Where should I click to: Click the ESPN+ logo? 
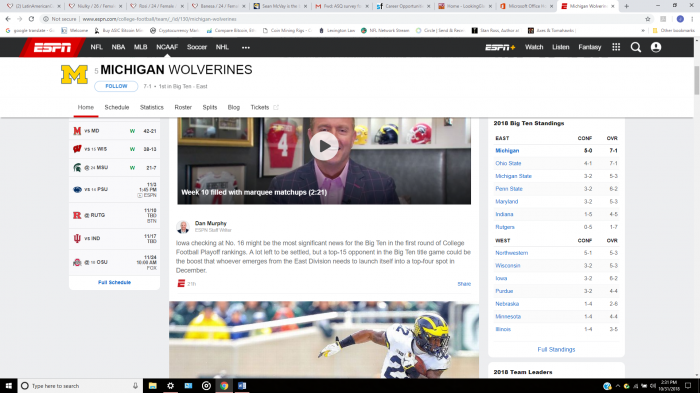pos(500,47)
